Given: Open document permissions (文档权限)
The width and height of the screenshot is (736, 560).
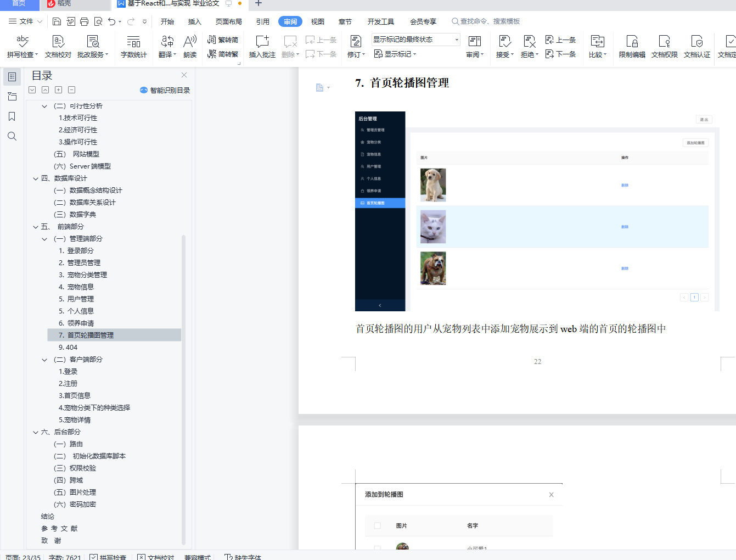Looking at the screenshot, I should [665, 47].
